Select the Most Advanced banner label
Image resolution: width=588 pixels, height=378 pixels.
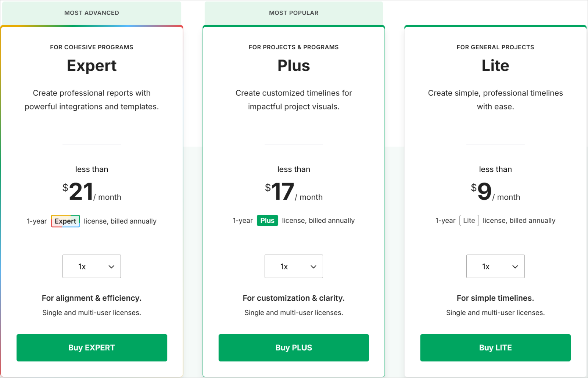tap(92, 13)
